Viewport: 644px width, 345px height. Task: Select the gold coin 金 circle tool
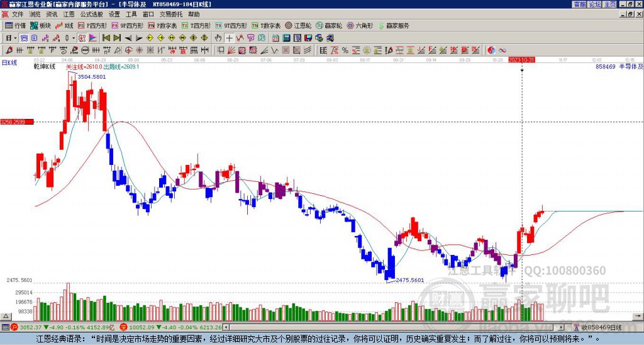point(367,50)
